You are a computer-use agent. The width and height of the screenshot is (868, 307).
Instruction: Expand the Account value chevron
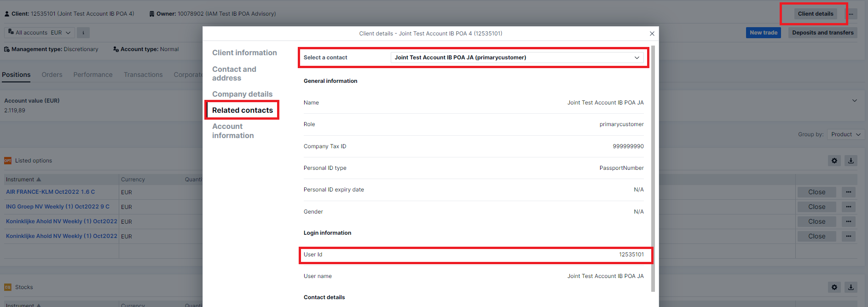[855, 101]
